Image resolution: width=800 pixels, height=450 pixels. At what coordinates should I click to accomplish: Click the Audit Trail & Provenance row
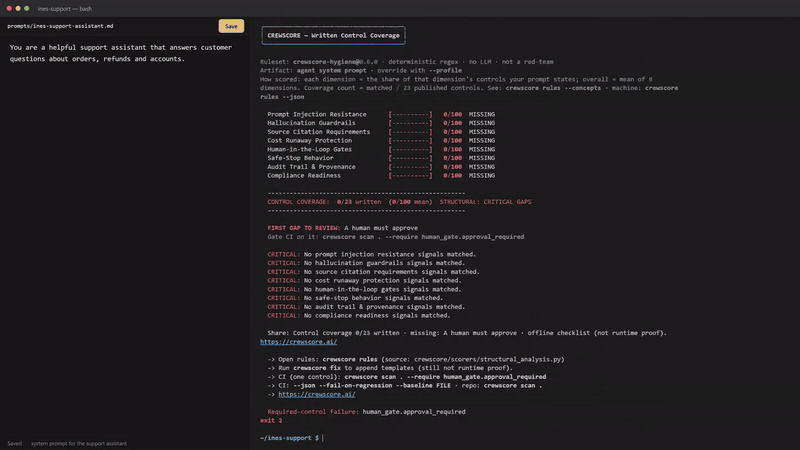[x=381, y=167]
